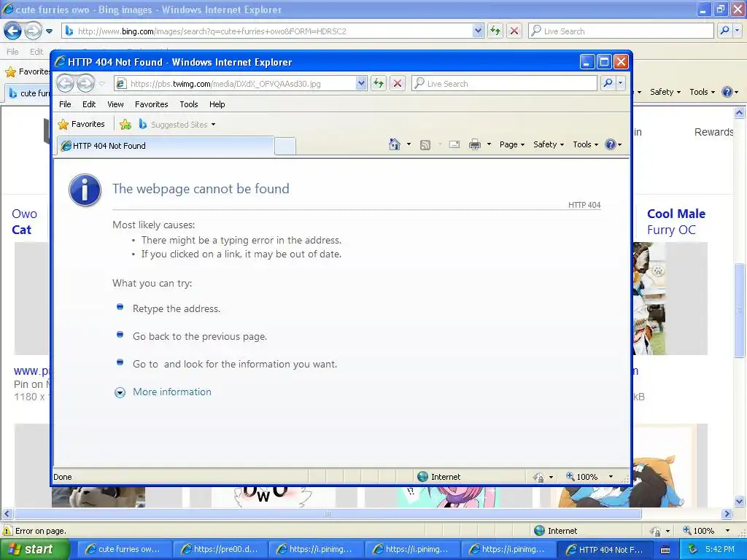The width and height of the screenshot is (747, 560).
Task: Open Favorites menu in 404 window
Action: tap(152, 104)
